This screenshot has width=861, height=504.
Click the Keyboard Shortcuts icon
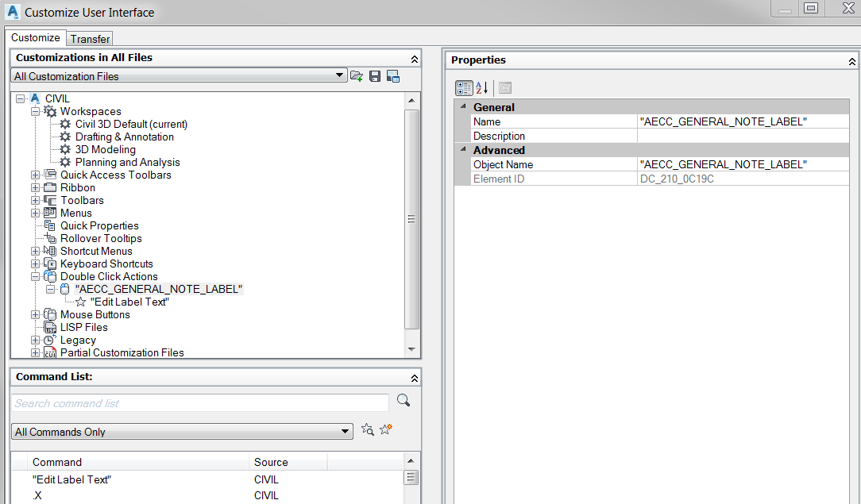[x=50, y=264]
